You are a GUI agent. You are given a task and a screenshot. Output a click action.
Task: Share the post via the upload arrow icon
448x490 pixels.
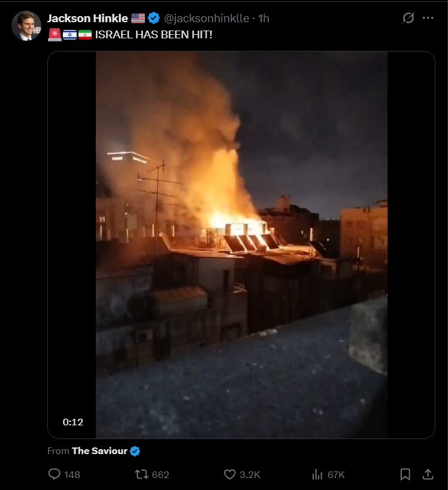tap(428, 474)
